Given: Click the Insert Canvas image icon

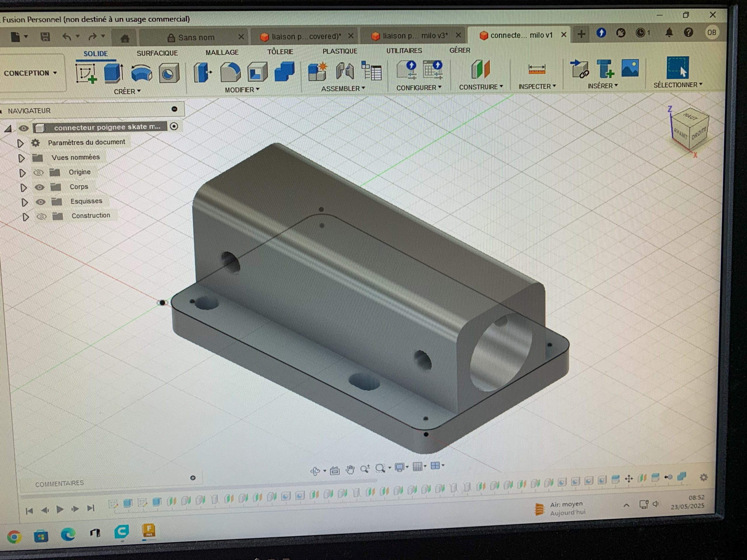Looking at the screenshot, I should tap(630, 68).
